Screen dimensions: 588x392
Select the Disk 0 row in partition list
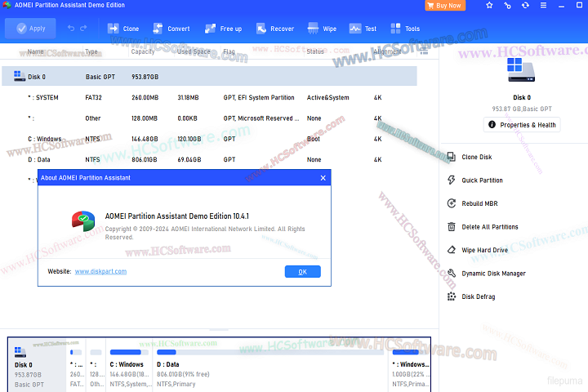[209, 77]
